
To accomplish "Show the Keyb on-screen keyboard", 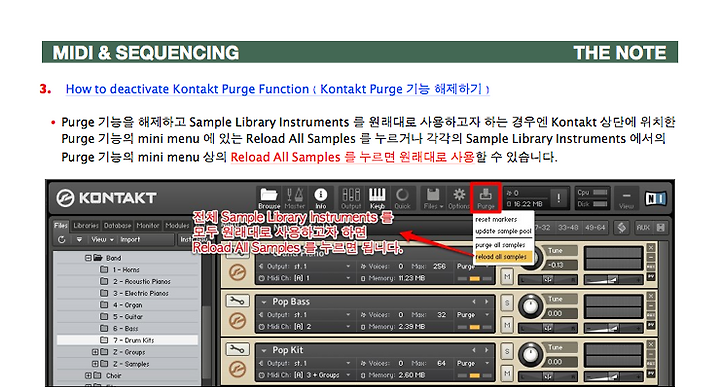I will point(377,198).
